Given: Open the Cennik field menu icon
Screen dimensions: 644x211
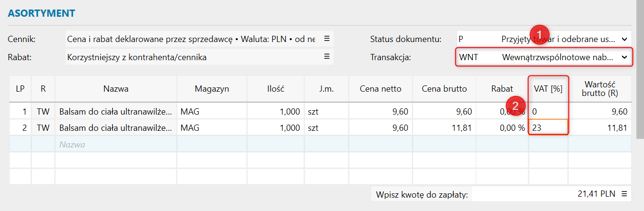Looking at the screenshot, I should point(327,39).
